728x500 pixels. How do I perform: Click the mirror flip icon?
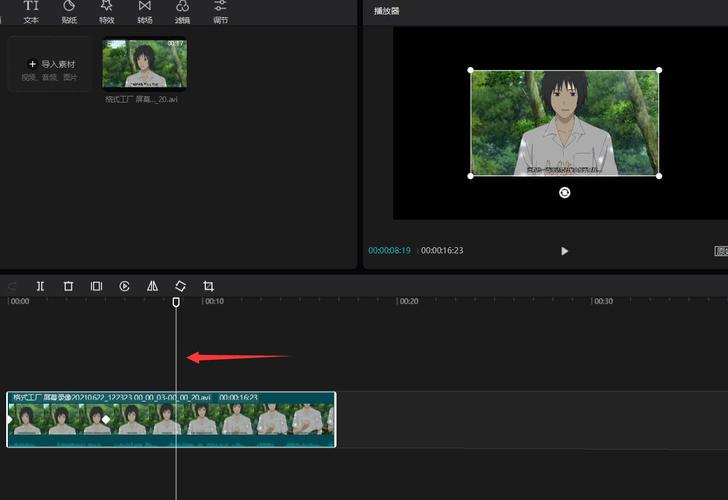pos(152,286)
